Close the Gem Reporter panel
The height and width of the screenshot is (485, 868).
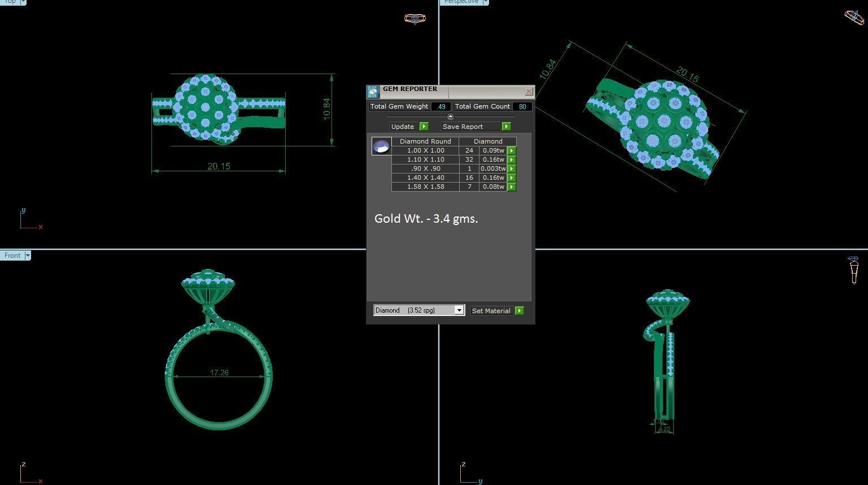click(529, 91)
